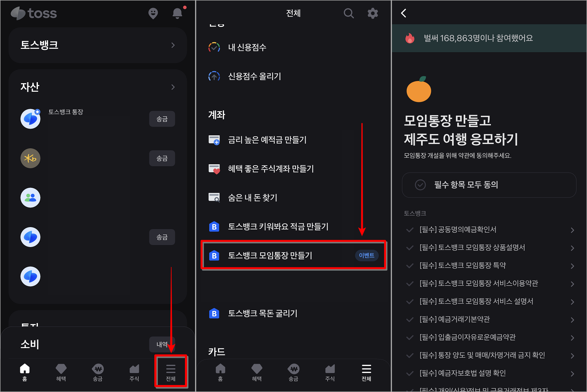
Task: Switch to the 전체 tab in bottom navigation
Action: pos(171,371)
